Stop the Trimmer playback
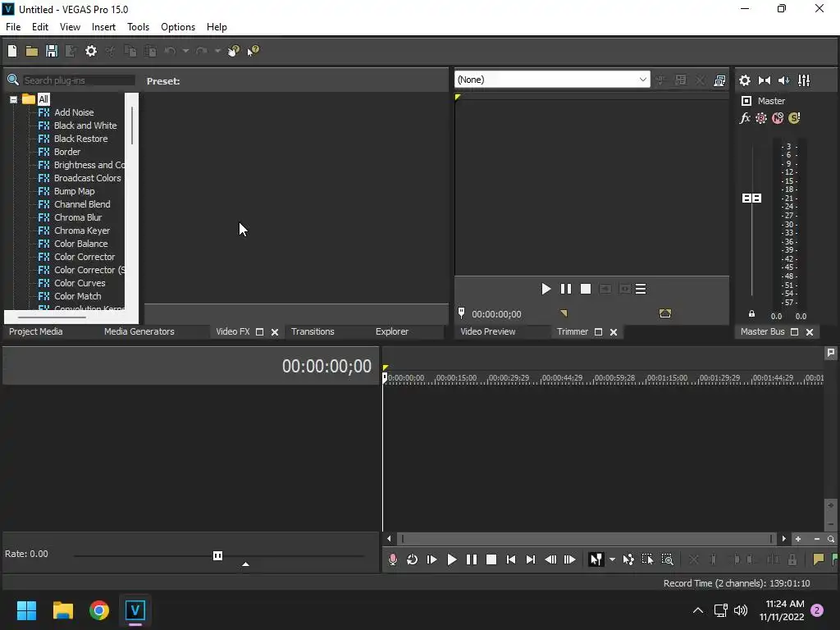The width and height of the screenshot is (840, 630). pos(586,290)
